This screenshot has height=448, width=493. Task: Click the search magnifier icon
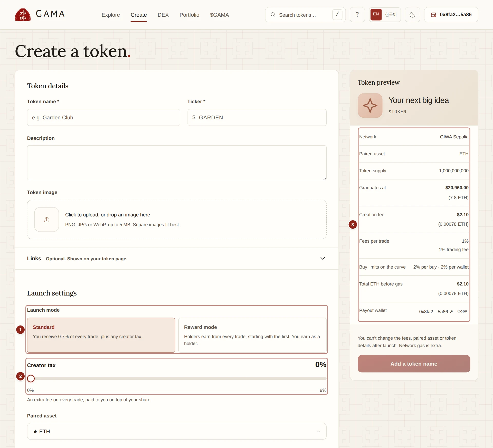point(273,15)
